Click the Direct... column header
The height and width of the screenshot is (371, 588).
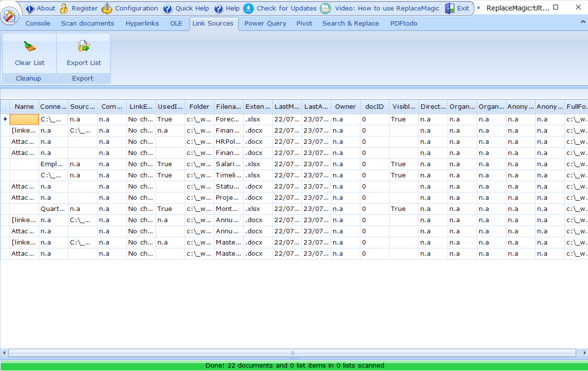click(x=433, y=107)
